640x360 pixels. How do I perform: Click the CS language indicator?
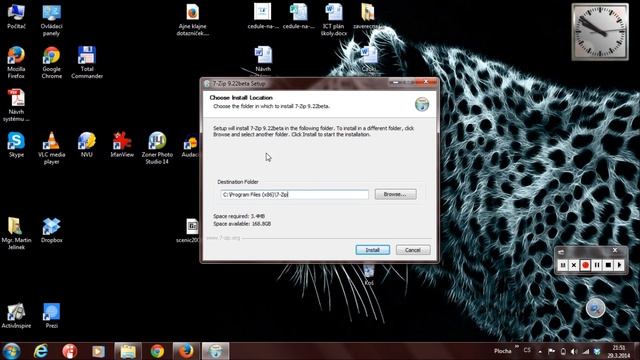tap(527, 350)
